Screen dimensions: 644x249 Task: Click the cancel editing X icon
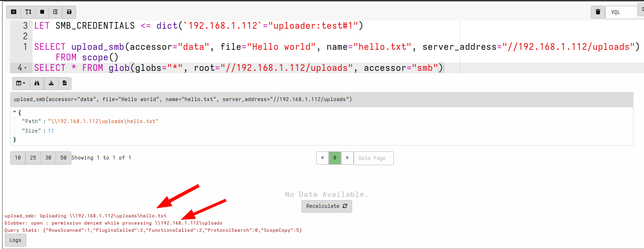pos(14,12)
